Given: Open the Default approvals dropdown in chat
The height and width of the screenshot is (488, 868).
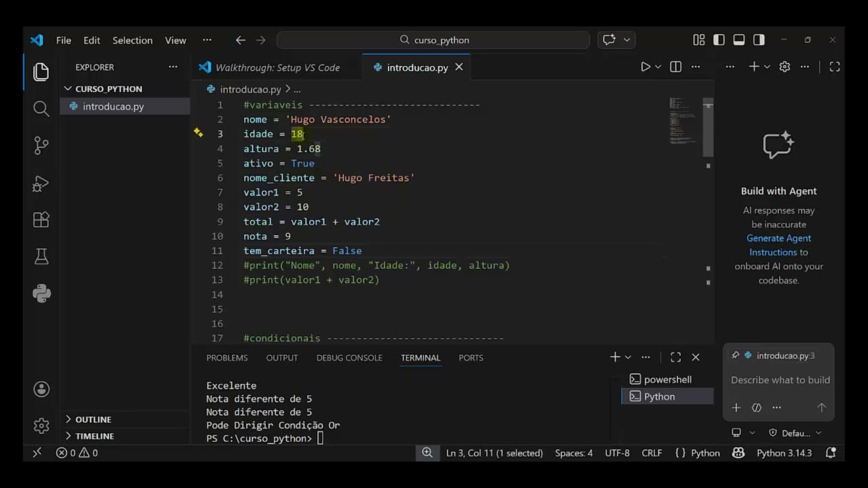Looking at the screenshot, I should coord(795,432).
